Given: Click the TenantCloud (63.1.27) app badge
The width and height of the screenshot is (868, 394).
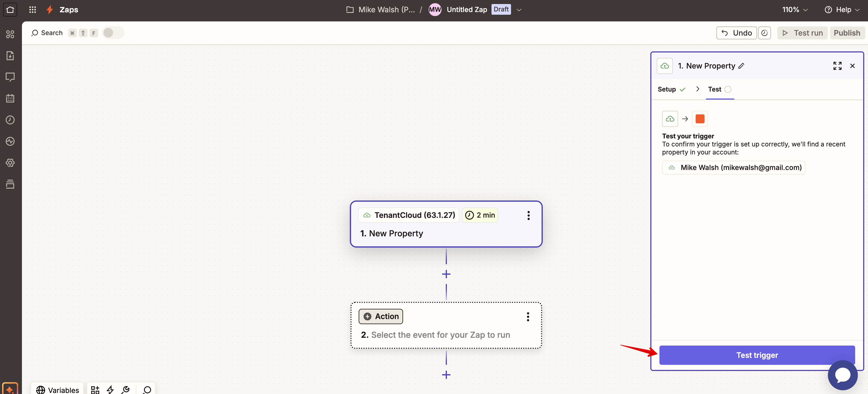Looking at the screenshot, I should pyautogui.click(x=408, y=215).
